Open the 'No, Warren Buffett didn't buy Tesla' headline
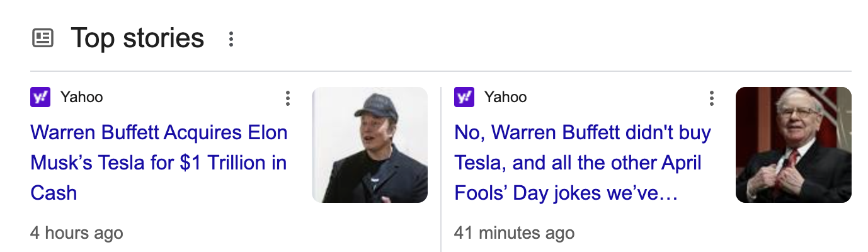 582,133
